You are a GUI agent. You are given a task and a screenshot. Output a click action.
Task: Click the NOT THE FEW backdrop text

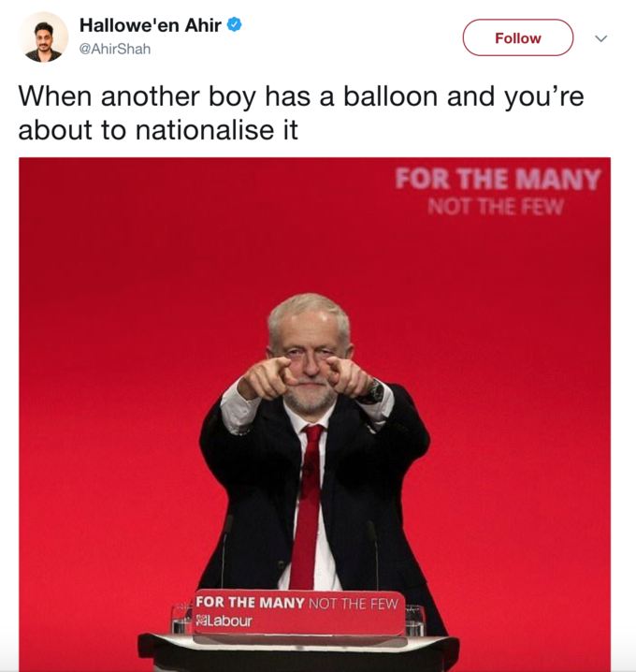coord(495,207)
